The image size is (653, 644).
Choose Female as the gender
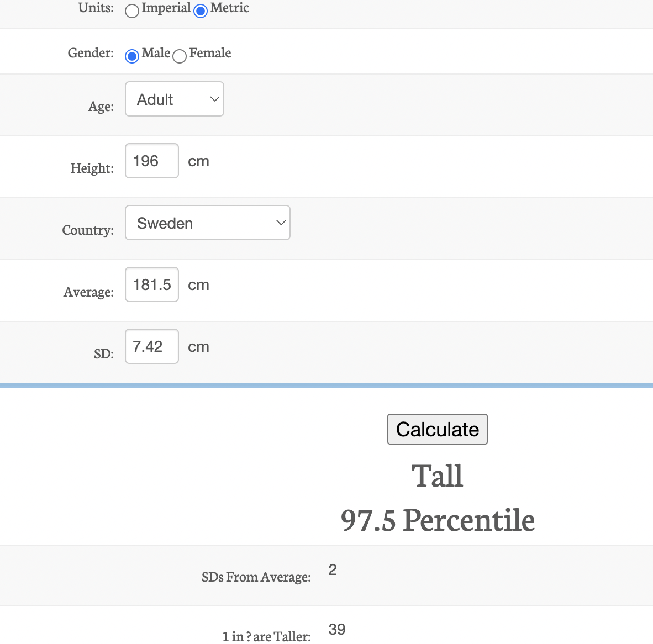(179, 56)
